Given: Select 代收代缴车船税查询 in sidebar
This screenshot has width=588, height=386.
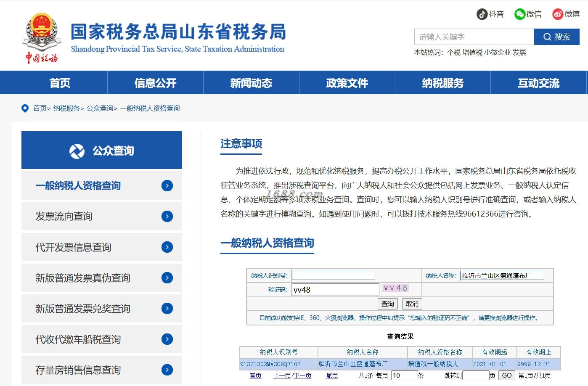Looking at the screenshot, I should (x=102, y=339).
